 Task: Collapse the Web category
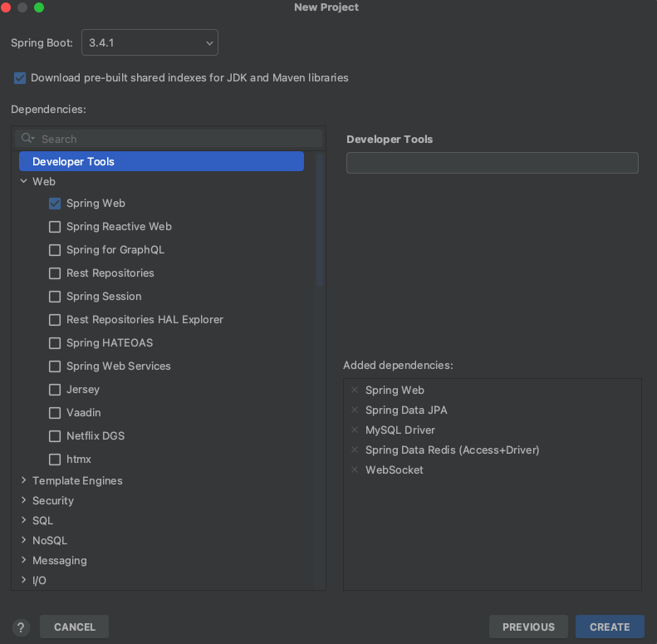[x=24, y=181]
